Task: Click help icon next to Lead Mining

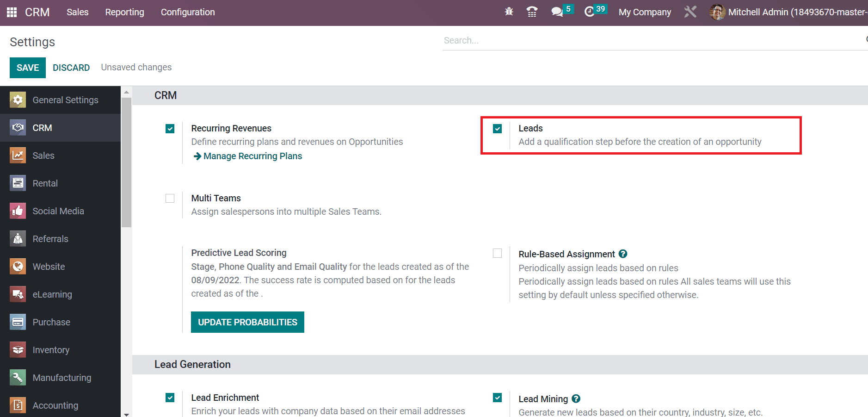Action: click(x=576, y=398)
